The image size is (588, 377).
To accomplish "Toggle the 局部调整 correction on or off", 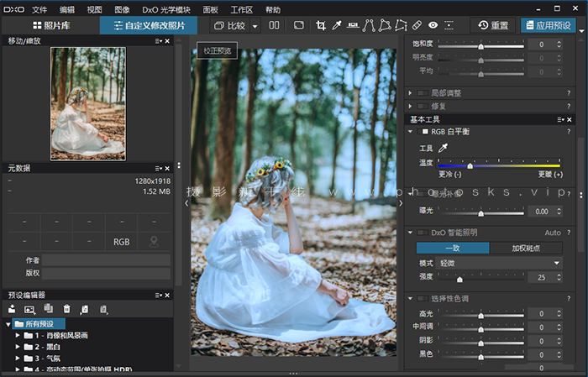I will pos(423,93).
